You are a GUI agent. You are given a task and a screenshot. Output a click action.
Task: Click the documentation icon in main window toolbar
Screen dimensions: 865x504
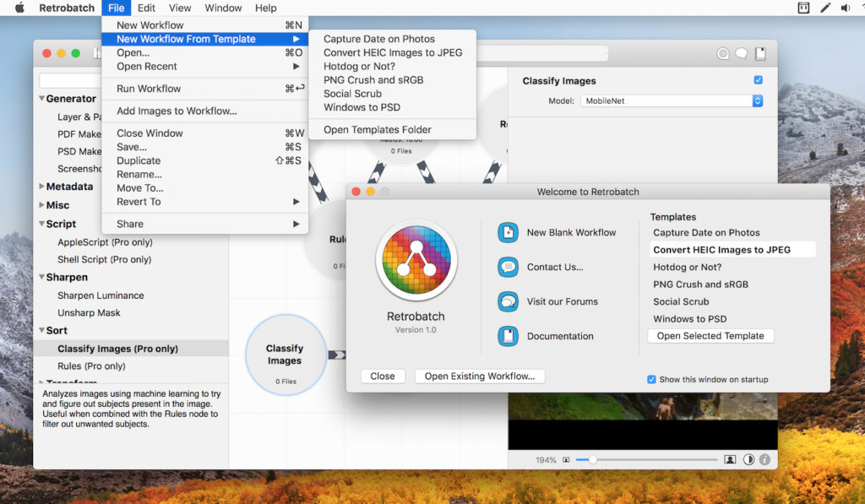tap(760, 53)
